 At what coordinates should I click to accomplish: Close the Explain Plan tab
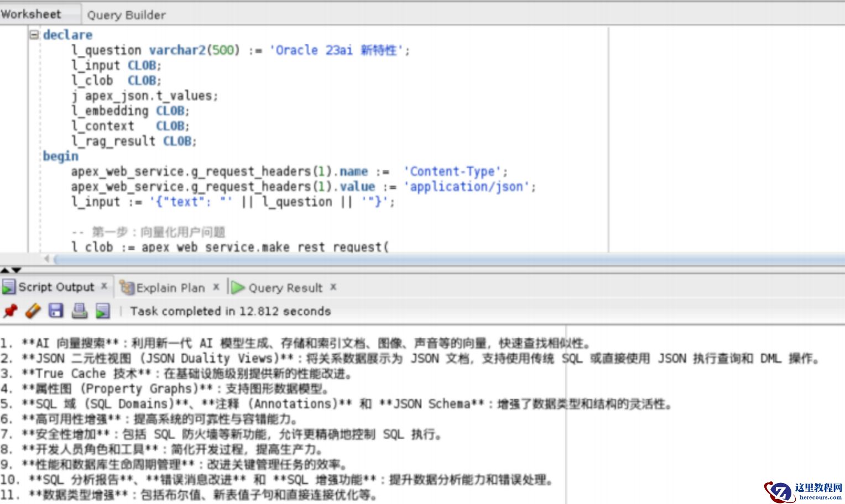click(x=216, y=287)
